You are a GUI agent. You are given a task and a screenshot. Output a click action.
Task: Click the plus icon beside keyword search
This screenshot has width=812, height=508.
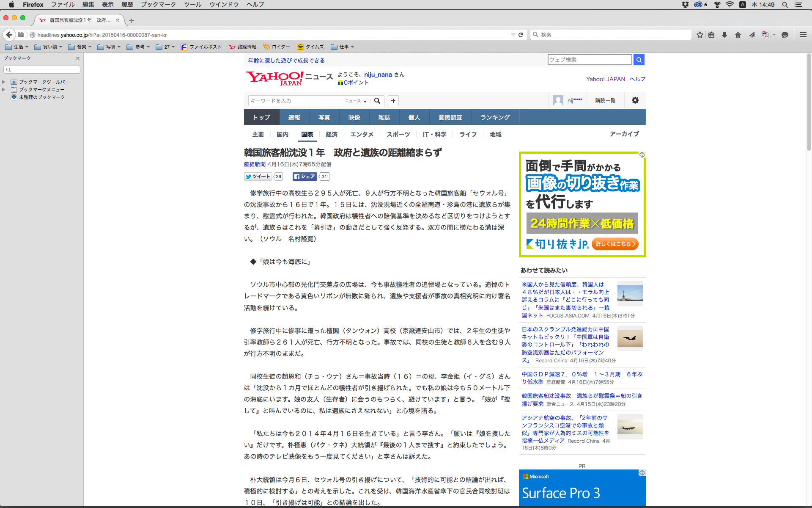pyautogui.click(x=393, y=101)
